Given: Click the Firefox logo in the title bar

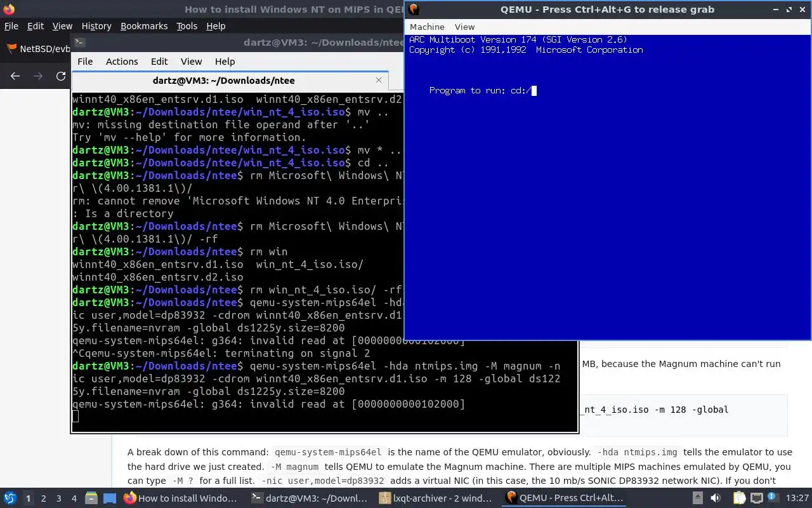Looking at the screenshot, I should point(9,10).
